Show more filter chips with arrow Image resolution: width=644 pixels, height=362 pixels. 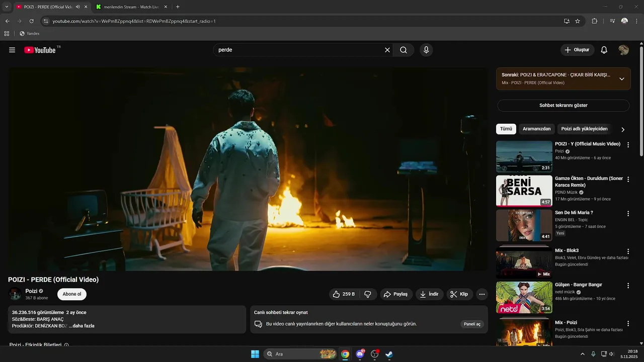click(x=623, y=130)
